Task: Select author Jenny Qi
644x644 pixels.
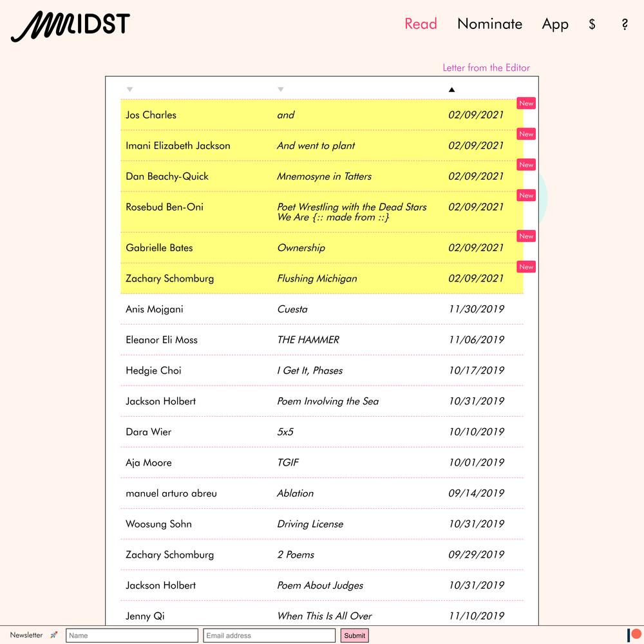Action: [145, 616]
